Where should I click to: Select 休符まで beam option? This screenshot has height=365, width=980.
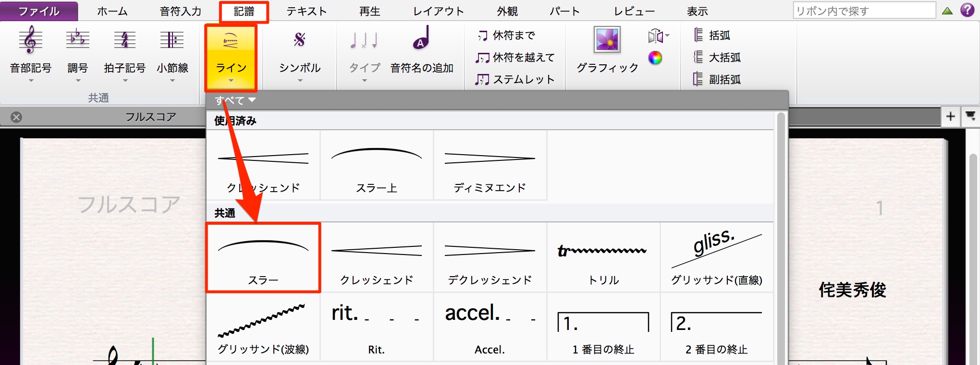click(x=506, y=35)
